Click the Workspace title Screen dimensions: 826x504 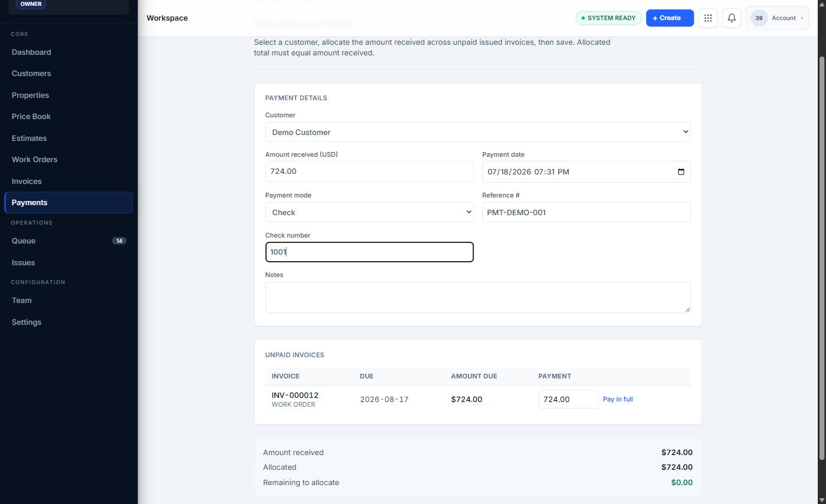click(167, 18)
